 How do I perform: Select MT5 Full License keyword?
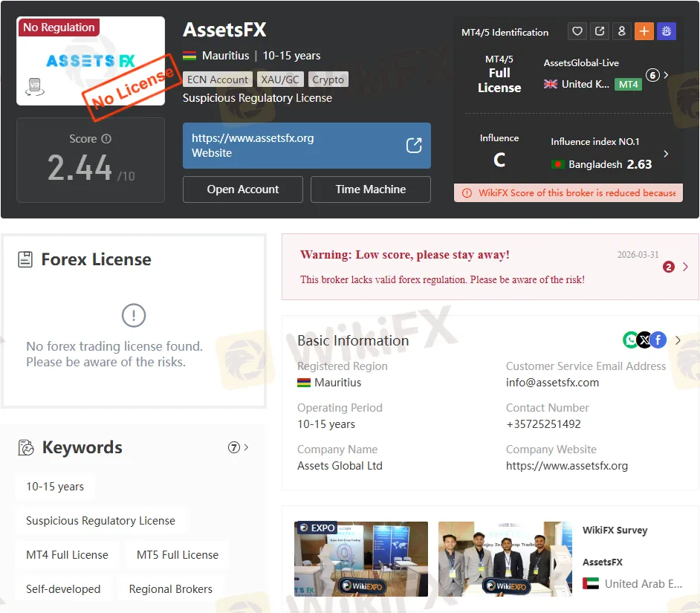coord(178,554)
